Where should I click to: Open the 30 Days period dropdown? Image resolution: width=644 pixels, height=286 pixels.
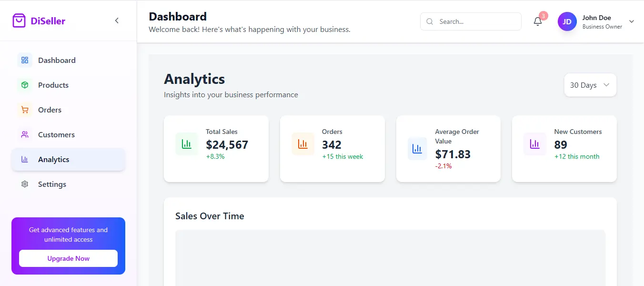pyautogui.click(x=590, y=85)
